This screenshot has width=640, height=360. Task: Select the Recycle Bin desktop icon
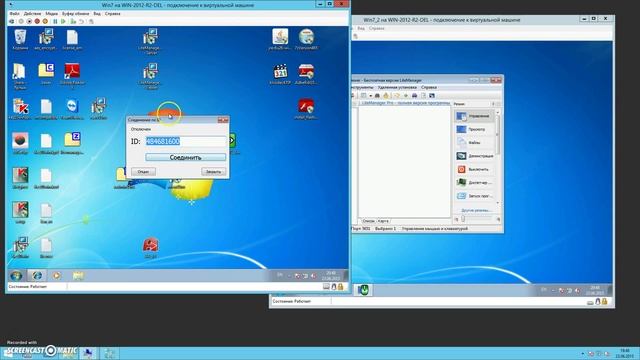coord(20,40)
